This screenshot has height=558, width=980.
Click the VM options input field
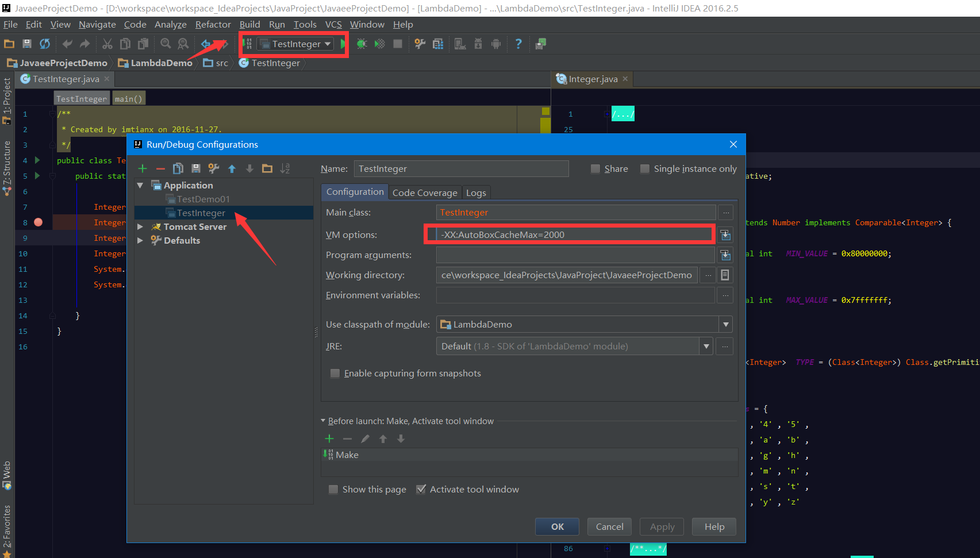pos(575,234)
